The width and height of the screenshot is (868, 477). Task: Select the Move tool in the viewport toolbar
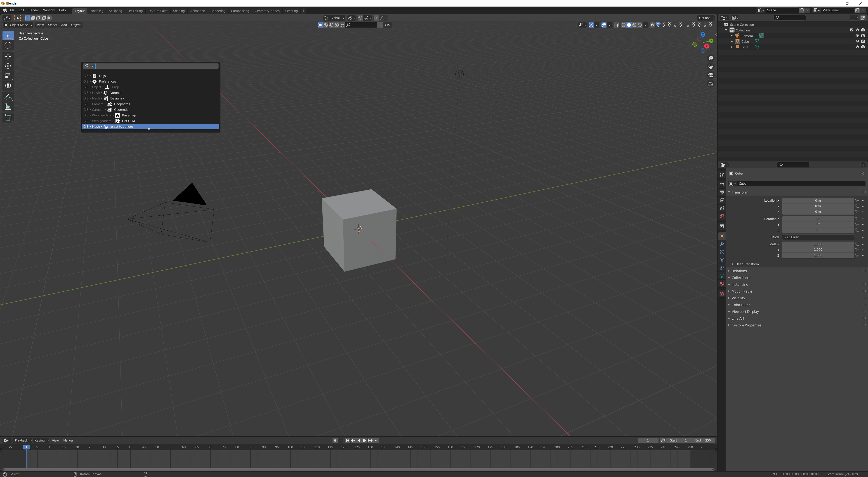(x=8, y=57)
